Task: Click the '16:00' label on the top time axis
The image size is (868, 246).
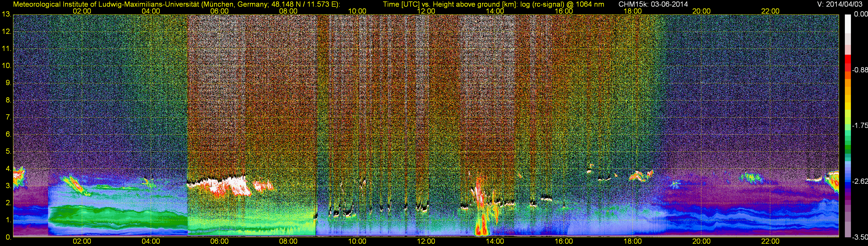Action: 564,11
